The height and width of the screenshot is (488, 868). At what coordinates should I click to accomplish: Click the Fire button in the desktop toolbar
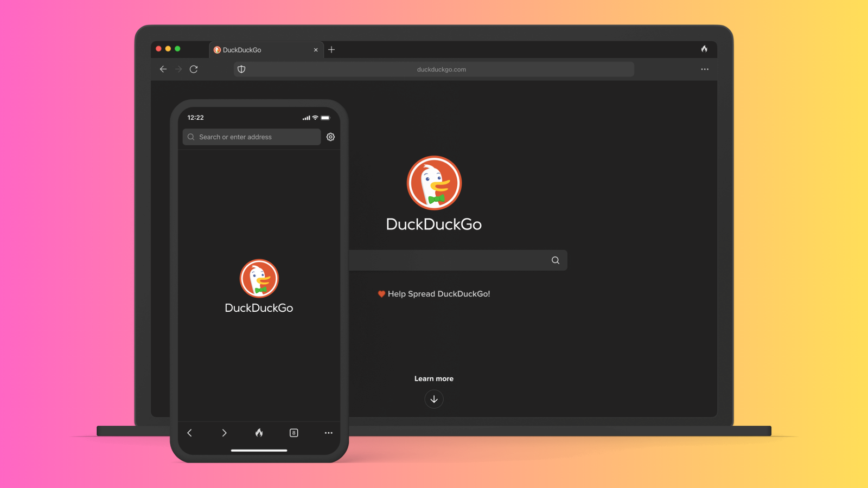704,49
